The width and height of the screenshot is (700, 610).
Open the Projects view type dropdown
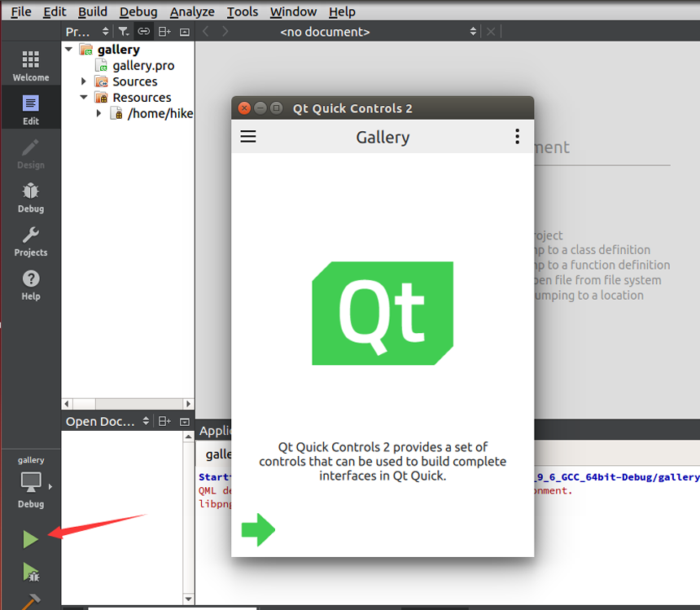[x=87, y=32]
